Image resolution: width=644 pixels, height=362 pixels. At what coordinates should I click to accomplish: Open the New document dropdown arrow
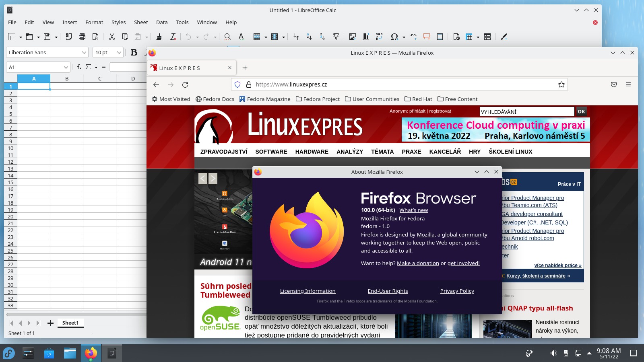21,37
